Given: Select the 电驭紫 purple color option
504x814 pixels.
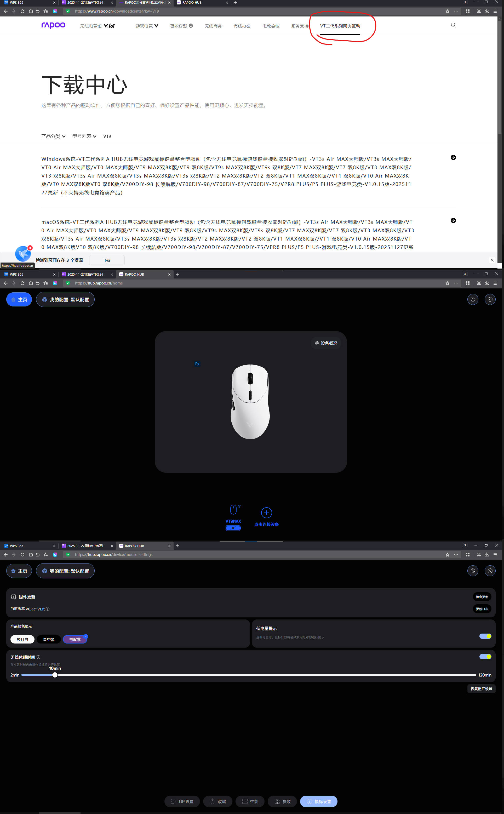Looking at the screenshot, I should (x=75, y=639).
